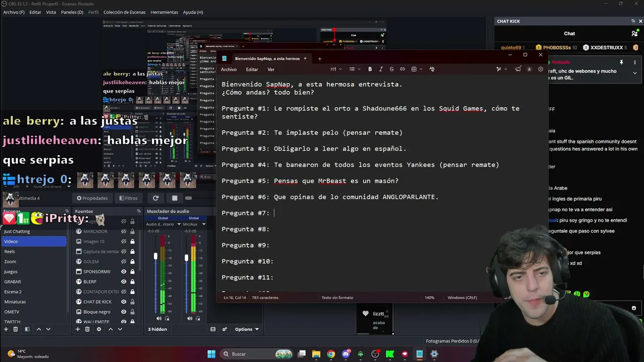
Task: Add a new Notepad tab
Action: click(x=319, y=58)
